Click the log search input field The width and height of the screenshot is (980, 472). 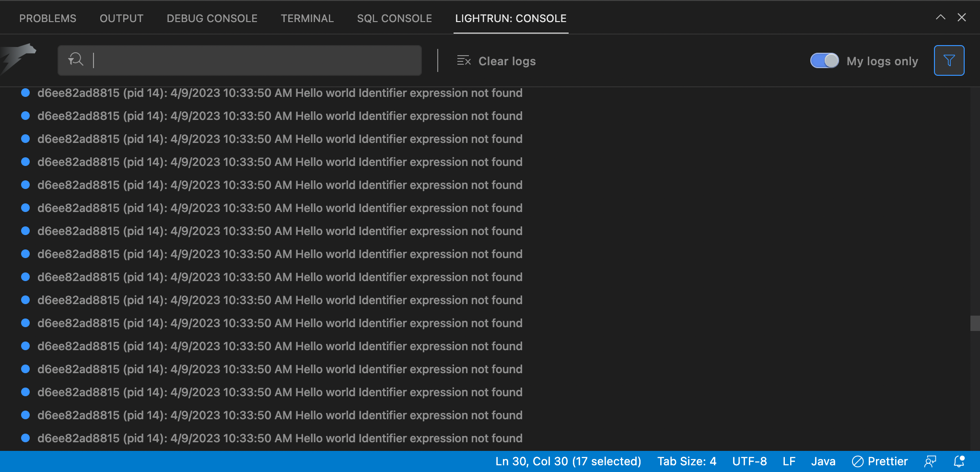point(254,60)
